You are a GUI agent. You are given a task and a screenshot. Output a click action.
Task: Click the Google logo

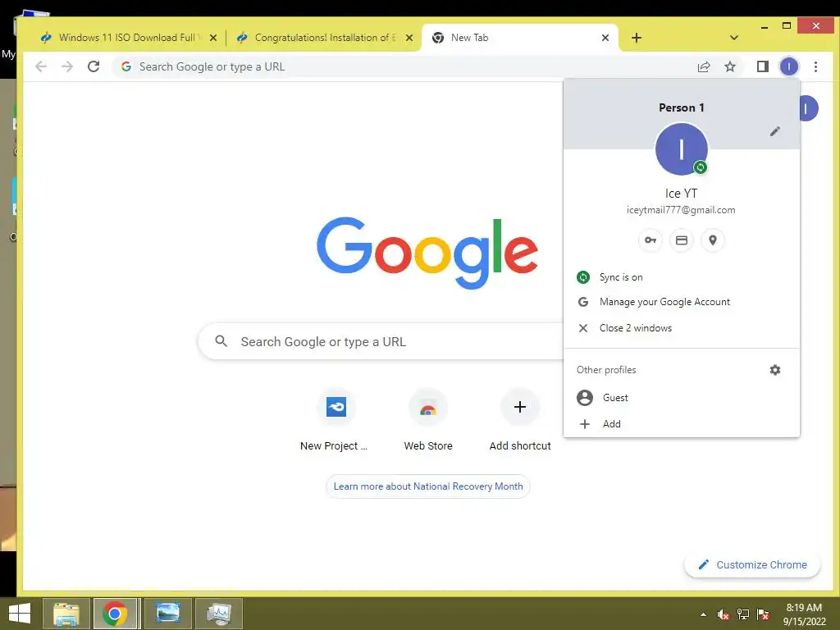tap(427, 253)
